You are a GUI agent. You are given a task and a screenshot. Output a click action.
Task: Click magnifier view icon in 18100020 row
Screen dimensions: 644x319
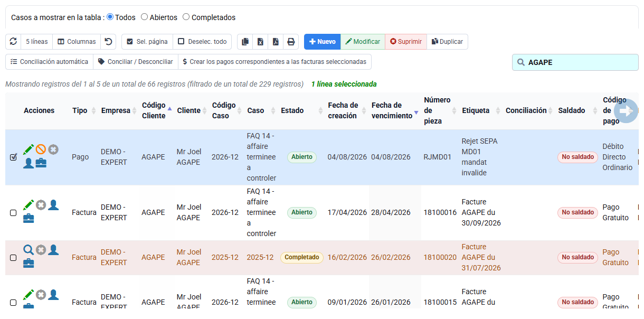[x=29, y=250]
